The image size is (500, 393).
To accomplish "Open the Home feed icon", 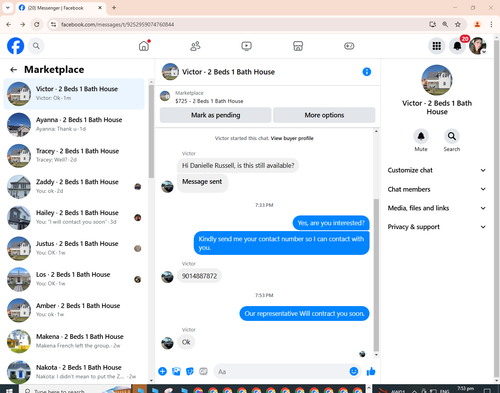I will point(144,46).
